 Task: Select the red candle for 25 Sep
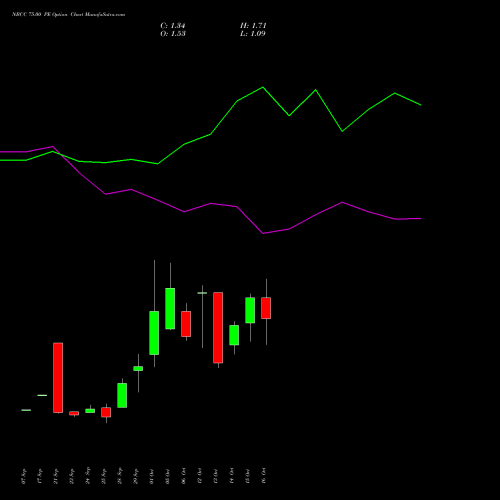(106, 412)
